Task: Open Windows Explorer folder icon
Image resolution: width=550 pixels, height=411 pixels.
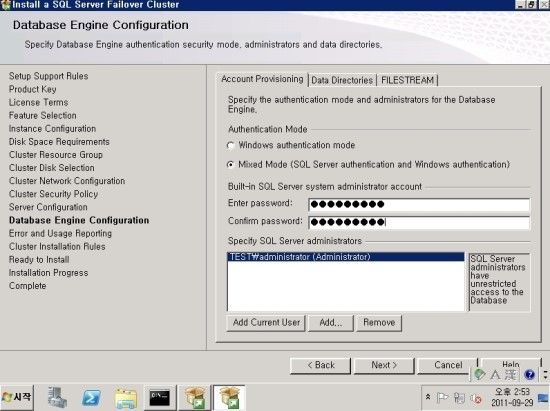Action: [x=126, y=398]
